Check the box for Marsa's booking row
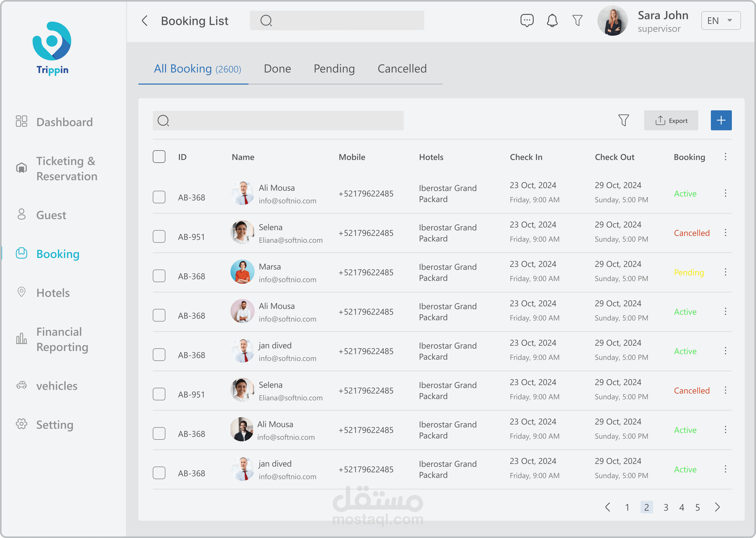The width and height of the screenshot is (756, 538). click(159, 276)
